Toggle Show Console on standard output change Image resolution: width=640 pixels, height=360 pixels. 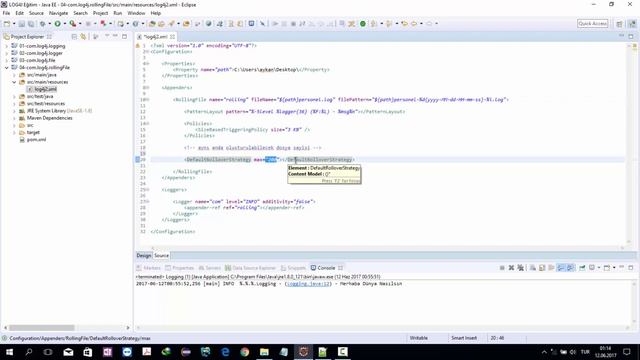(x=561, y=268)
